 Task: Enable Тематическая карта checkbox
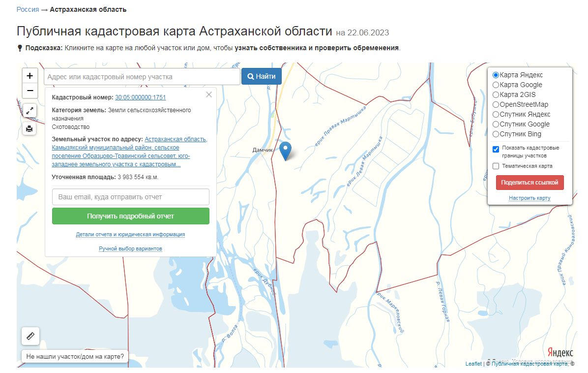coord(496,166)
